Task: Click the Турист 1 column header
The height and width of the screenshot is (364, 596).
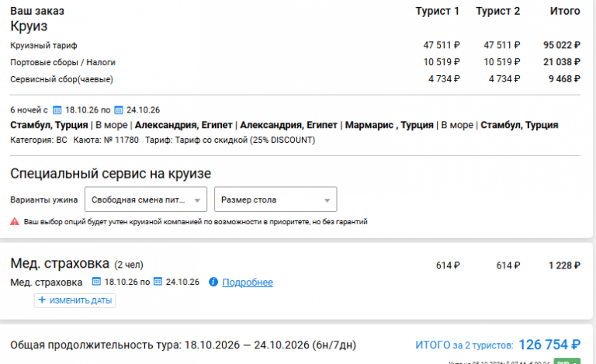Action: [x=437, y=11]
